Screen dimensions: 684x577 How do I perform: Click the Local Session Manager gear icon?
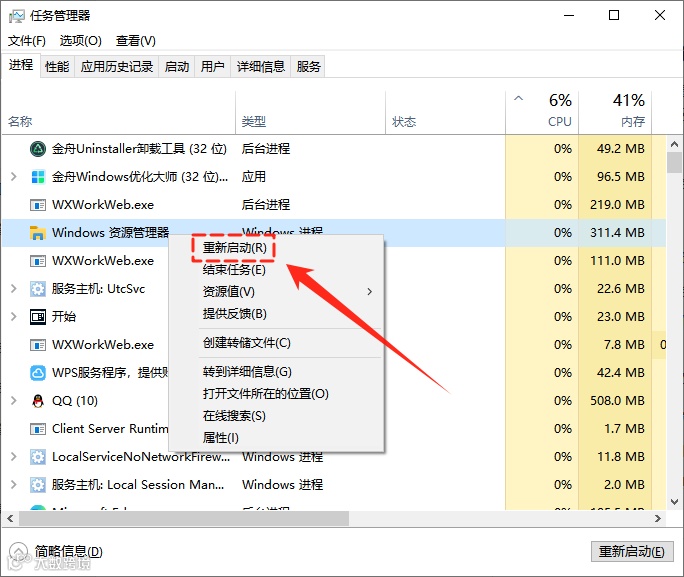tap(38, 485)
